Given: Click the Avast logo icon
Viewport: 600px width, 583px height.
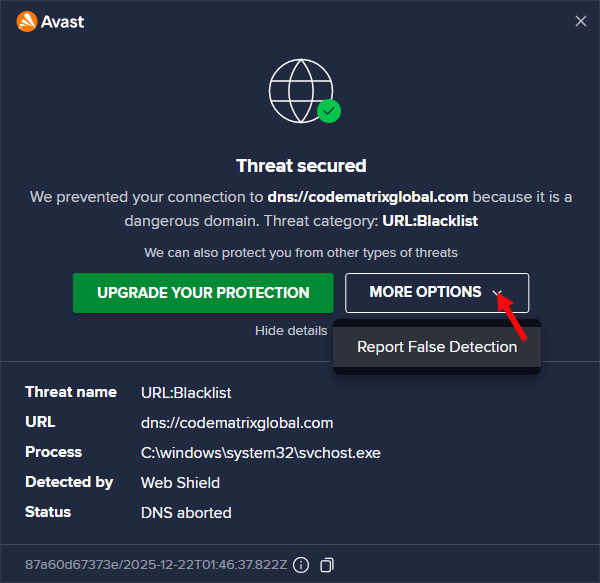Looking at the screenshot, I should (27, 20).
